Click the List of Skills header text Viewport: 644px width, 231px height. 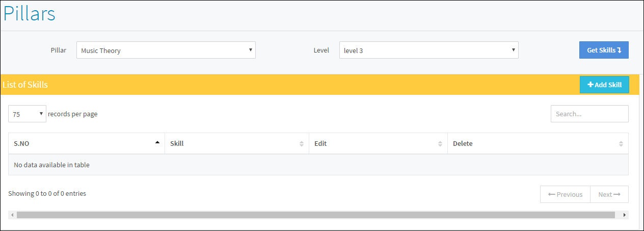[x=25, y=85]
